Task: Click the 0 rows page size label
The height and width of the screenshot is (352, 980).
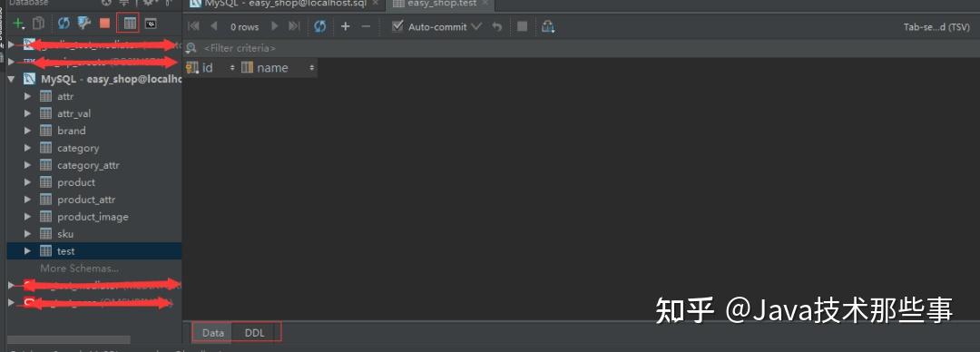Action: pyautogui.click(x=244, y=27)
